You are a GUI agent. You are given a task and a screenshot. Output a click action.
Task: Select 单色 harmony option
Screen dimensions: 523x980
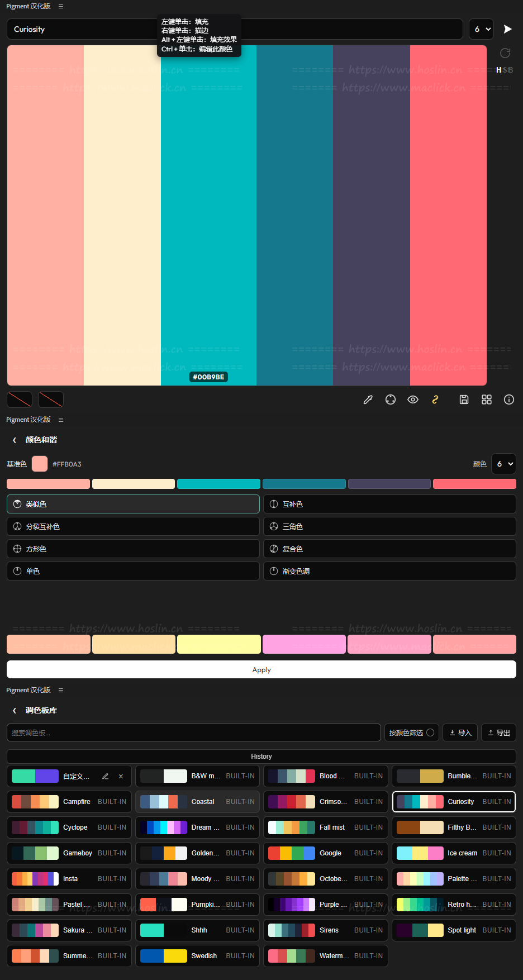point(133,571)
